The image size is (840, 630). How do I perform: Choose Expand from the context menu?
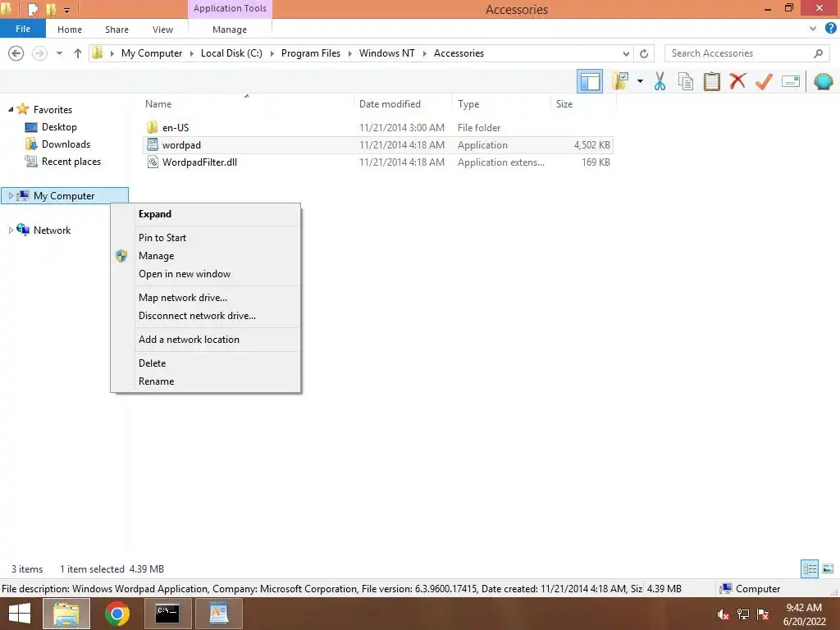click(x=206, y=214)
